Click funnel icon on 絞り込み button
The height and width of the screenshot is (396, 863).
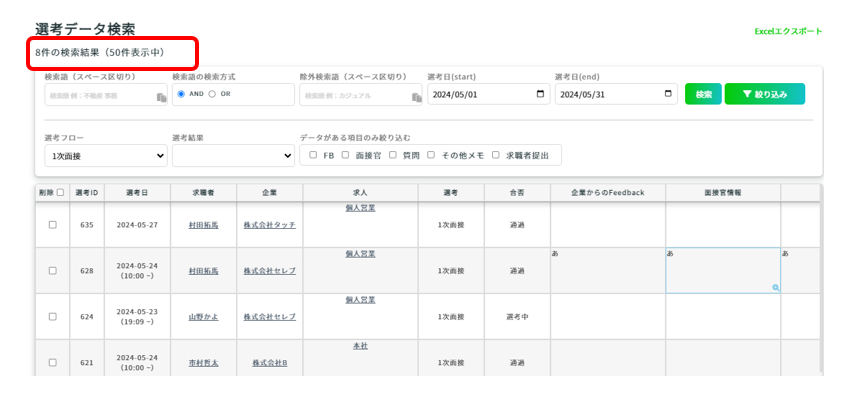(x=746, y=94)
